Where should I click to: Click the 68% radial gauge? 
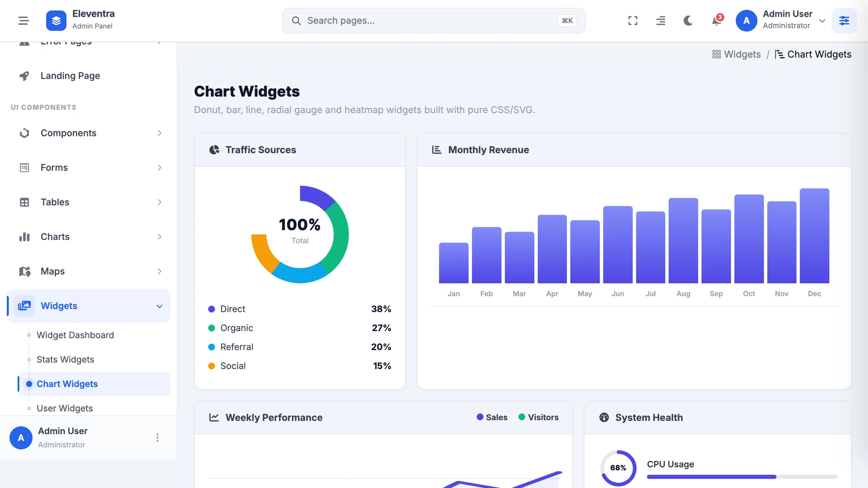[618, 468]
